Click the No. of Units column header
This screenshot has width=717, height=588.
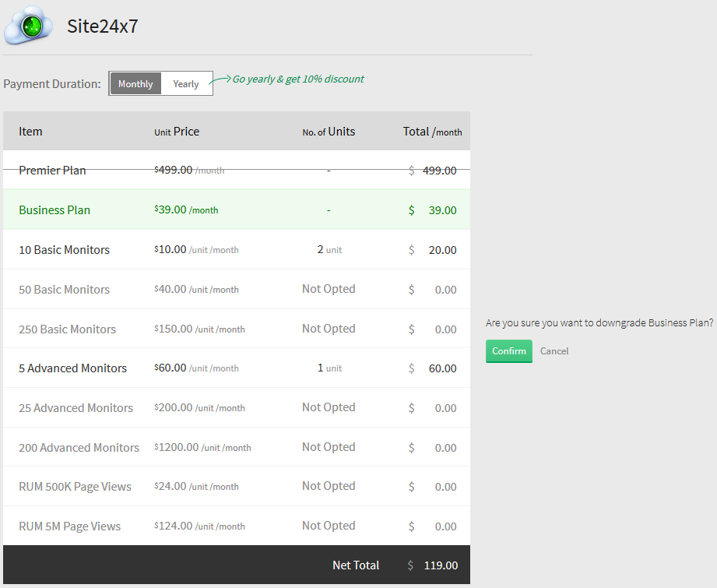click(329, 132)
